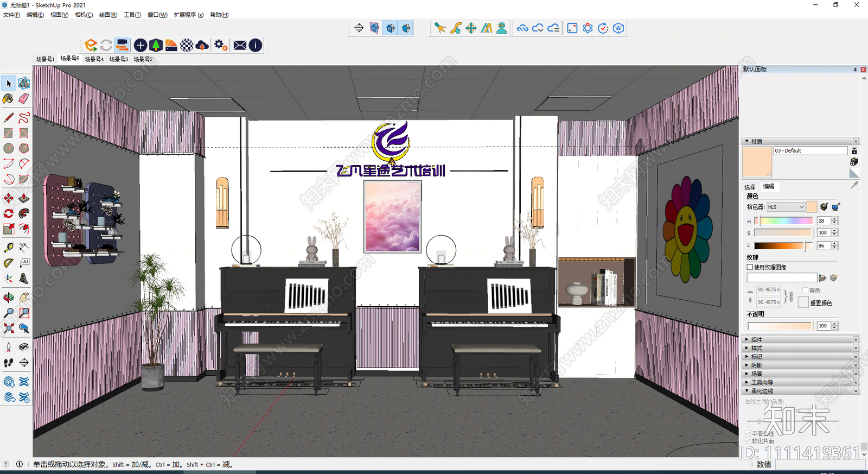Select the Rectangle tool
868x474 pixels.
(x=9, y=132)
